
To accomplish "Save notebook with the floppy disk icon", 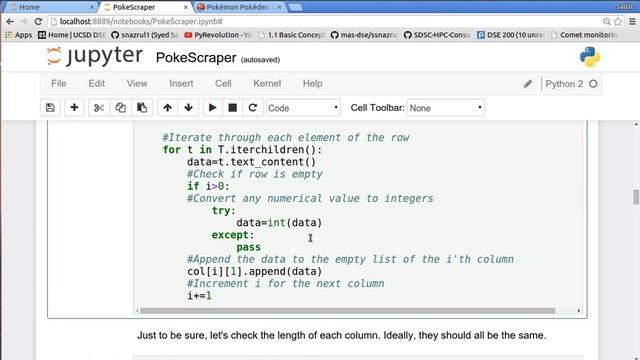I will pos(50,108).
